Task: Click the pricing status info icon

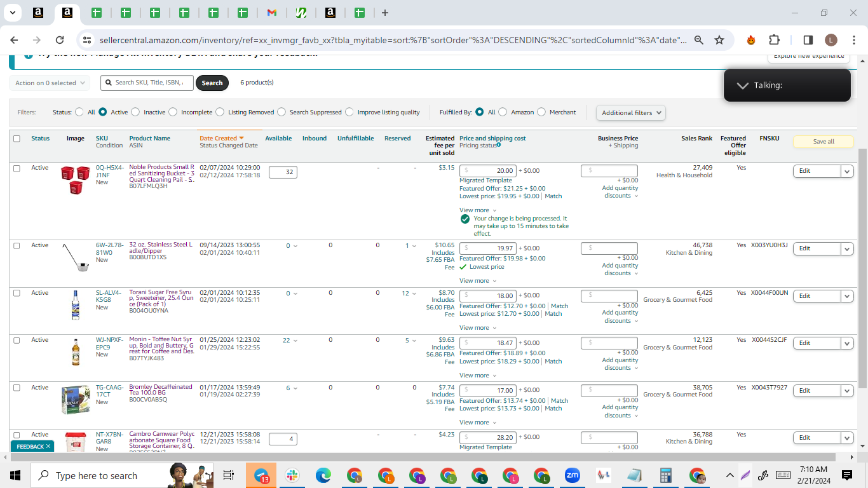Action: tap(499, 145)
